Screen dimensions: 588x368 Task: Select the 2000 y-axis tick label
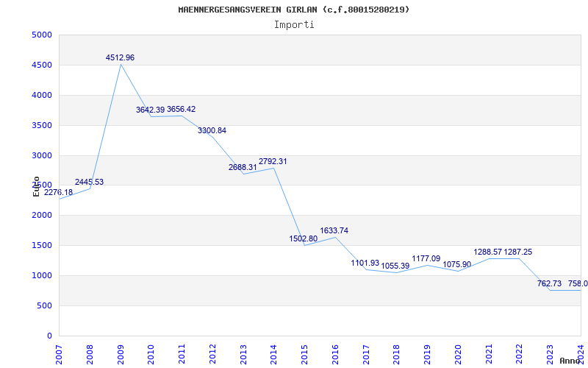[x=42, y=215]
